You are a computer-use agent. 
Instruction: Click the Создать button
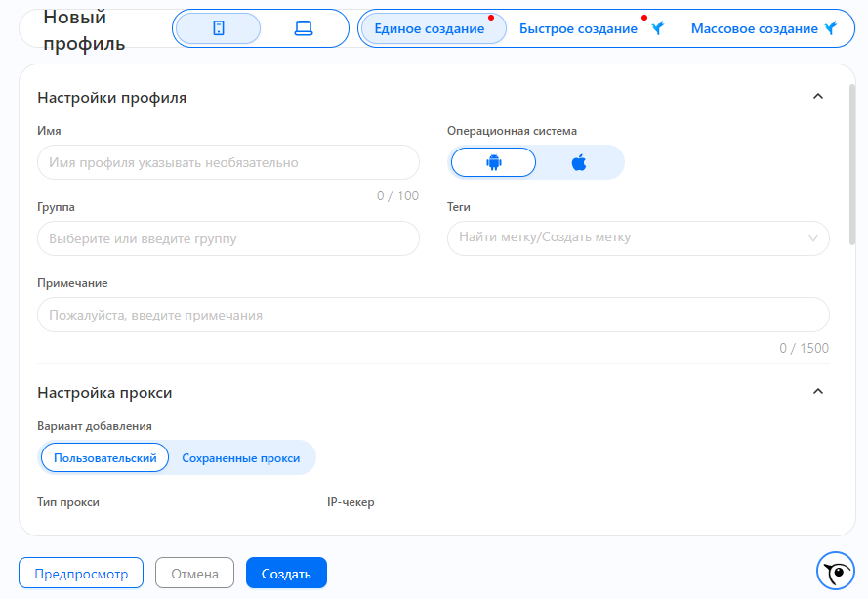click(286, 573)
